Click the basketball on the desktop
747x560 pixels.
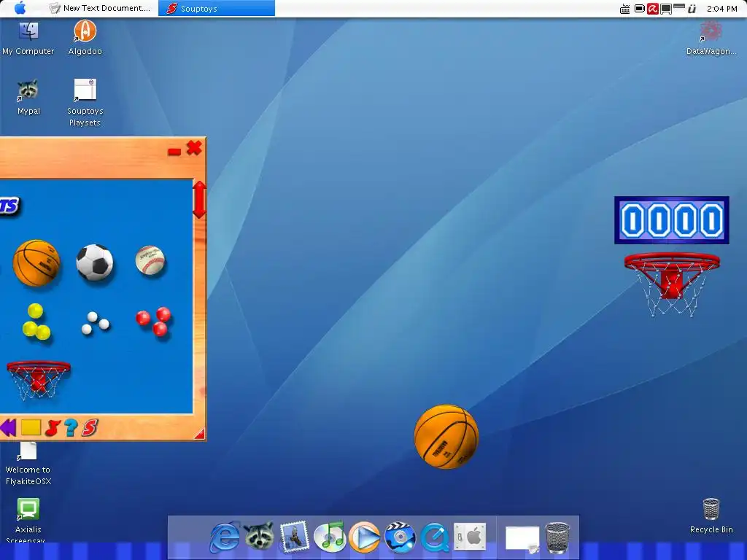[x=446, y=437]
